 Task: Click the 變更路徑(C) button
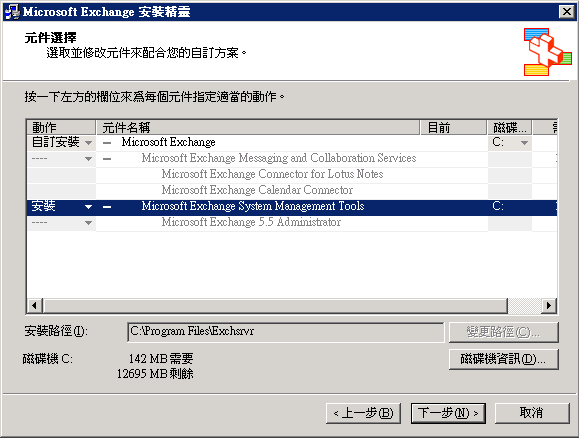point(504,332)
